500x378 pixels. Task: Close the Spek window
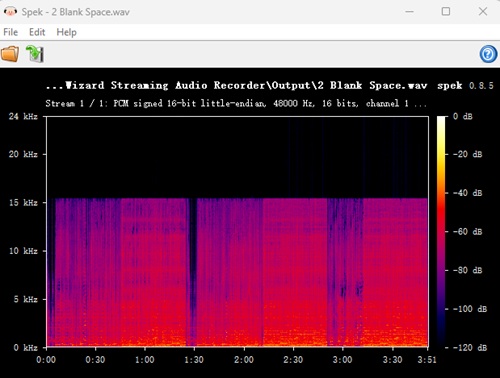tap(483, 12)
